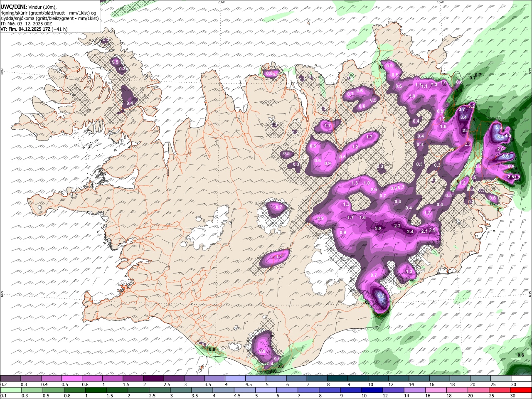Click the "0.2" label in the top legend row
Viewport: 532px width, 399px height.
click(3, 384)
